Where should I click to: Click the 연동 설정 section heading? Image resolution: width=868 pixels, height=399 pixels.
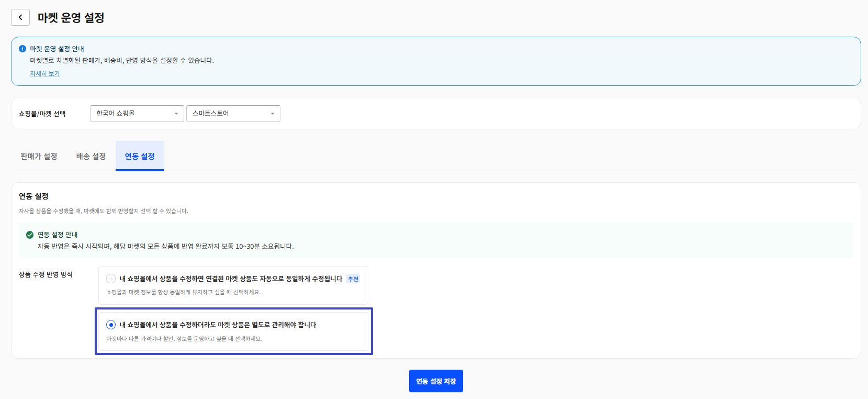click(33, 196)
